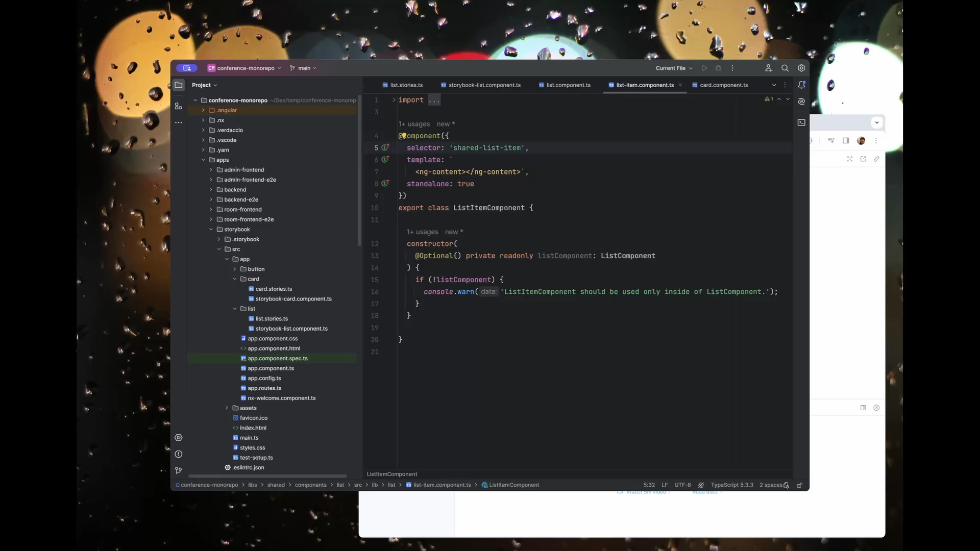Image resolution: width=980 pixels, height=551 pixels.
Task: Switch to the storybook-list.component.ts tab
Action: pos(480,85)
